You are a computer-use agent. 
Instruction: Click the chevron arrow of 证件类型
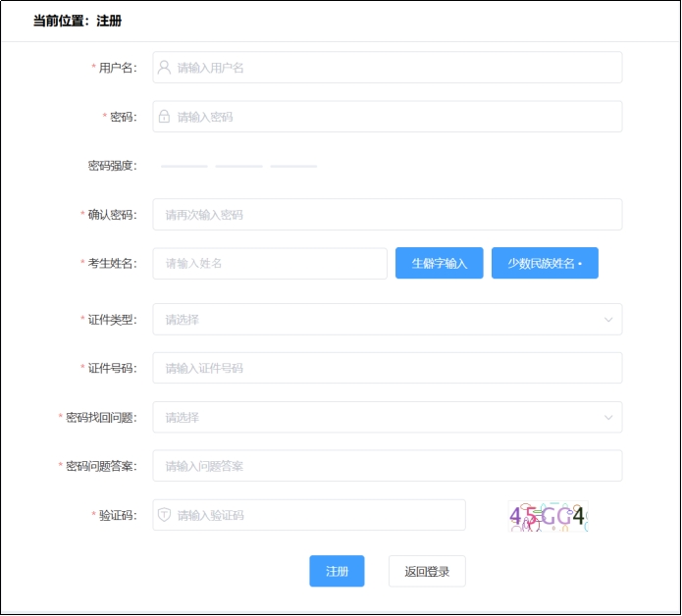tap(608, 319)
